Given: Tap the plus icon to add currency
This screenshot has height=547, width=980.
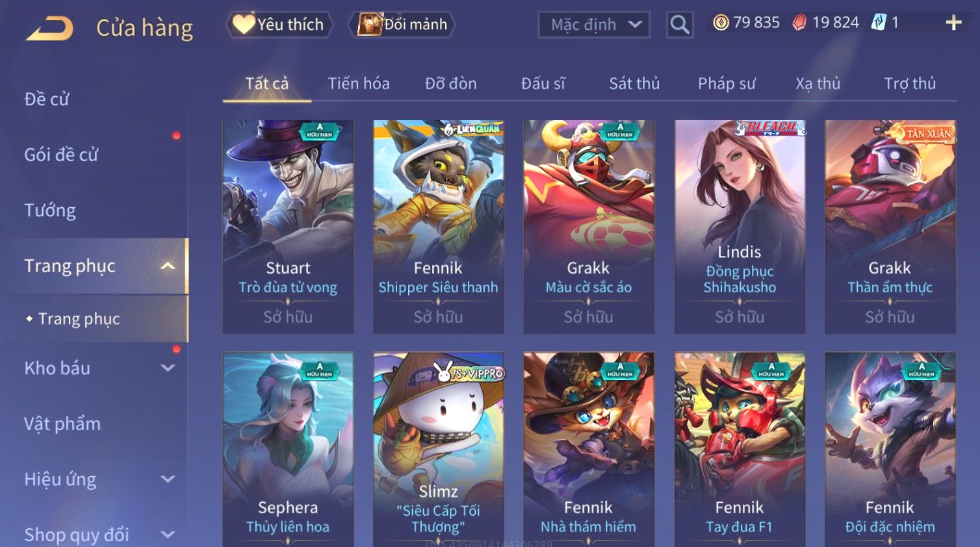Looking at the screenshot, I should 953,23.
